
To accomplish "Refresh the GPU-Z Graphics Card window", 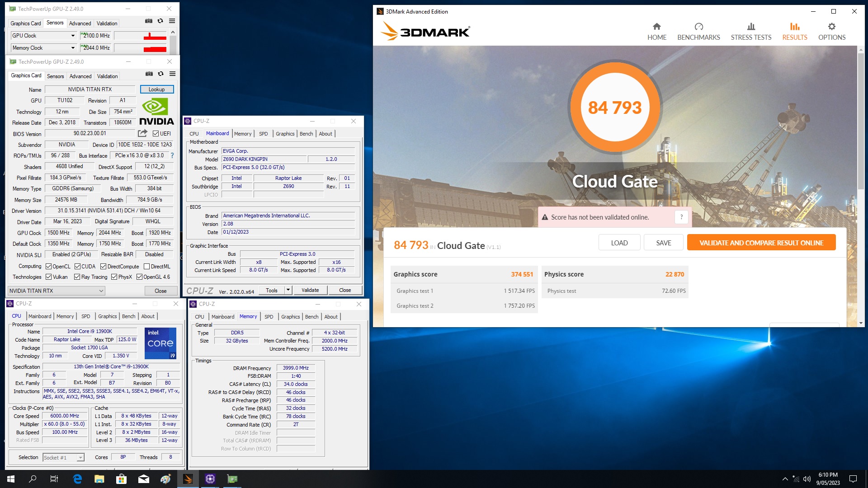I will tap(160, 74).
